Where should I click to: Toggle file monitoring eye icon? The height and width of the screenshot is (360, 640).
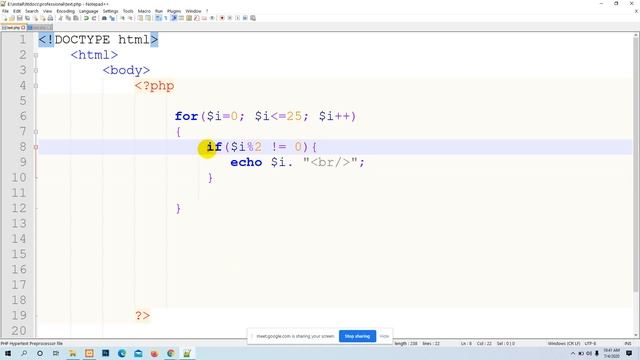click(x=212, y=18)
